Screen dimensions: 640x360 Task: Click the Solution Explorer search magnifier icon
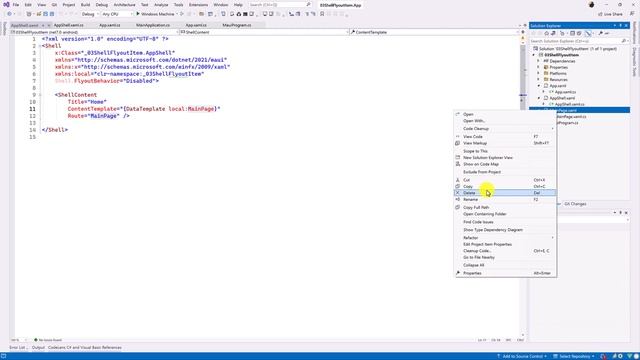[623, 41]
